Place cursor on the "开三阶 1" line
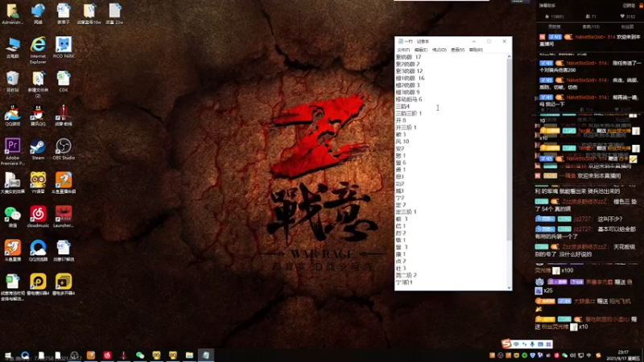This screenshot has height=362, width=644. coord(407,127)
